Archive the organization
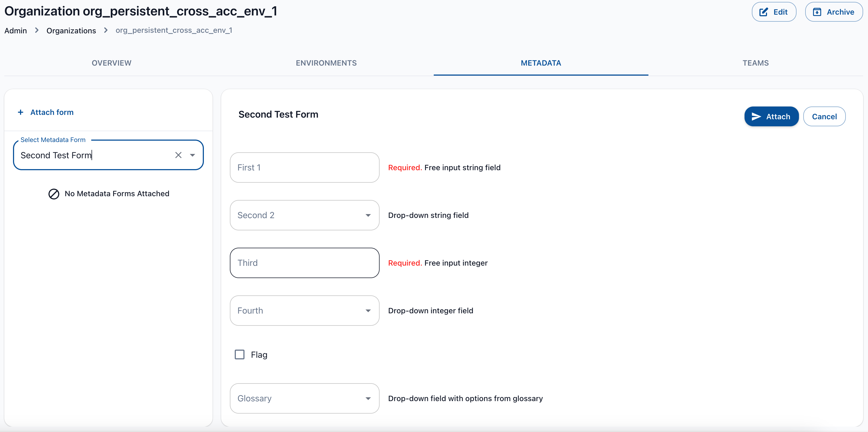Image resolution: width=868 pixels, height=432 pixels. pos(834,12)
